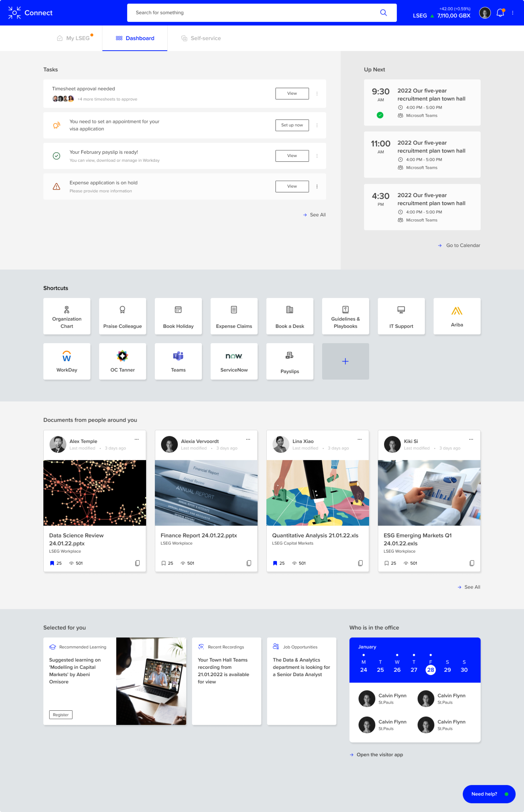Screen dimensions: 524x812
Task: Click Set up now for visa appointment
Action: point(292,125)
